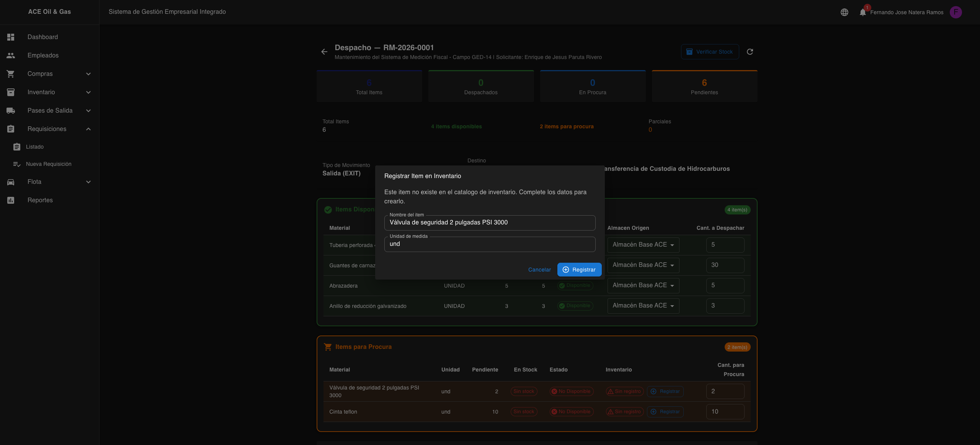This screenshot has height=445, width=980.
Task: Click the refresh icon near Verificar Stock
Action: pos(750,52)
